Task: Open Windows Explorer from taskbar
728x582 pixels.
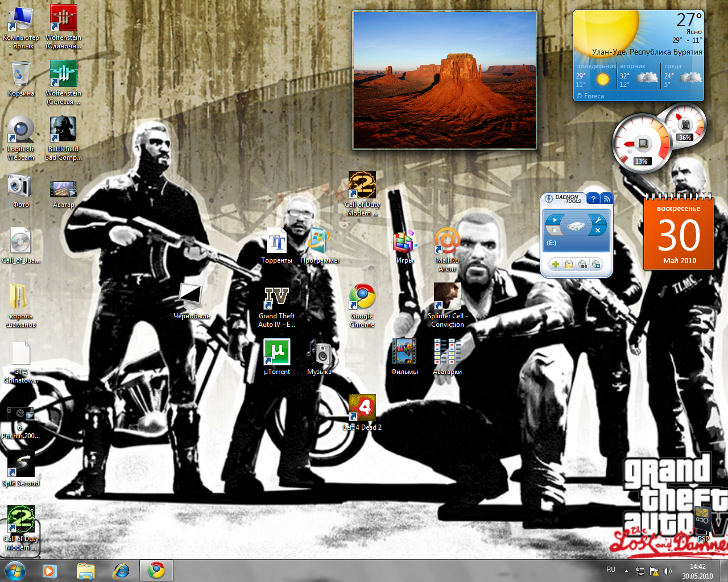Action: click(86, 570)
